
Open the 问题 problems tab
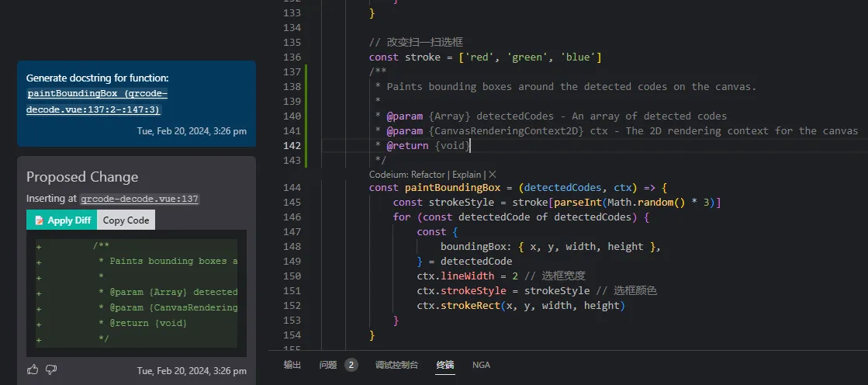[x=327, y=365]
